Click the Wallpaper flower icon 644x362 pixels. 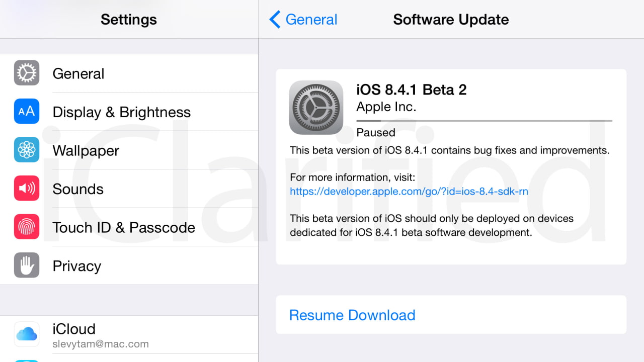point(27,150)
